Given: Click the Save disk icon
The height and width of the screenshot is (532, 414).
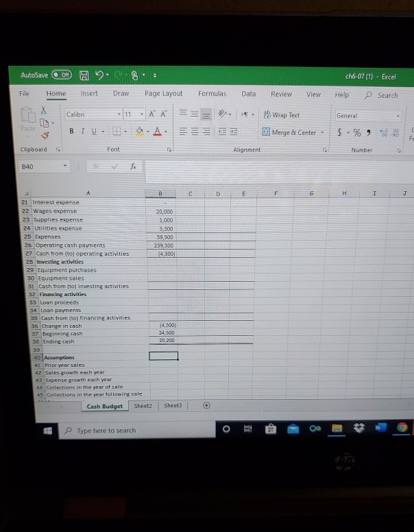Looking at the screenshot, I should click(x=84, y=75).
